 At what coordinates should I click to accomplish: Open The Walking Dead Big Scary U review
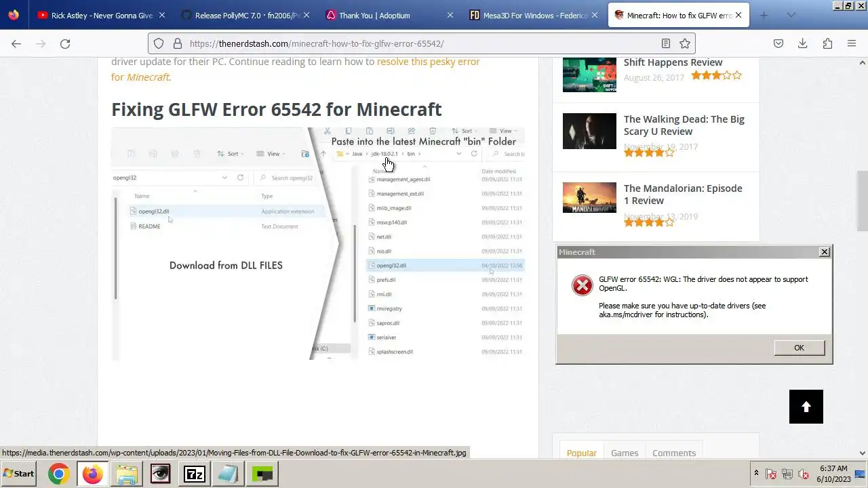pos(684,125)
